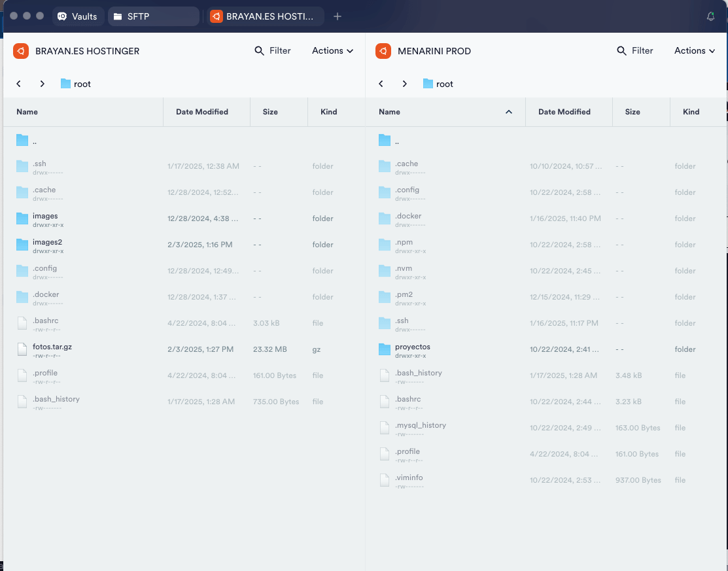Click the gz kind of fotos.tar.gz
728x571 pixels.
(316, 349)
